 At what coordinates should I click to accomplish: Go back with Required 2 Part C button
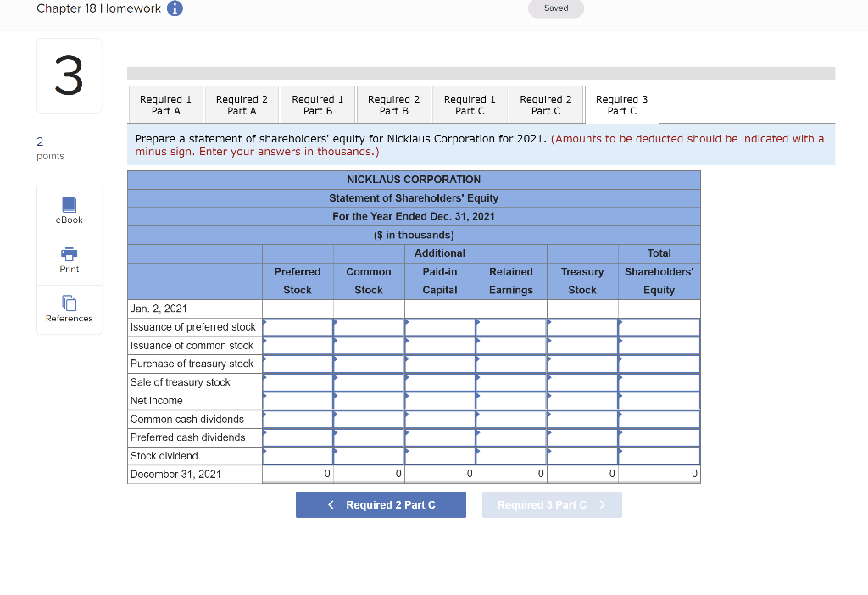click(x=381, y=505)
